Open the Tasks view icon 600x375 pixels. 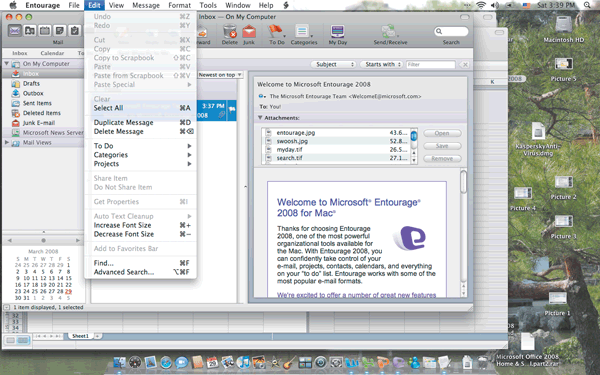75,31
